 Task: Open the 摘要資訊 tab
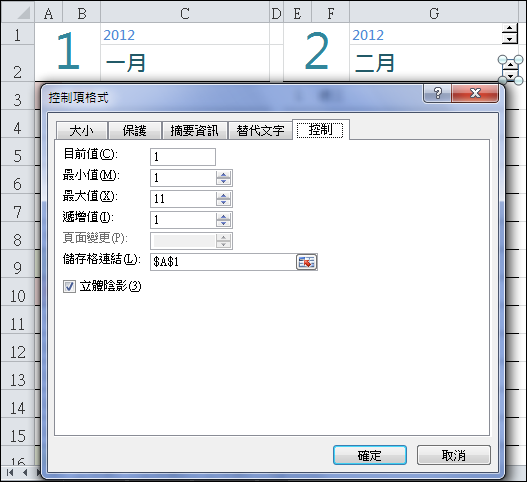pyautogui.click(x=194, y=130)
